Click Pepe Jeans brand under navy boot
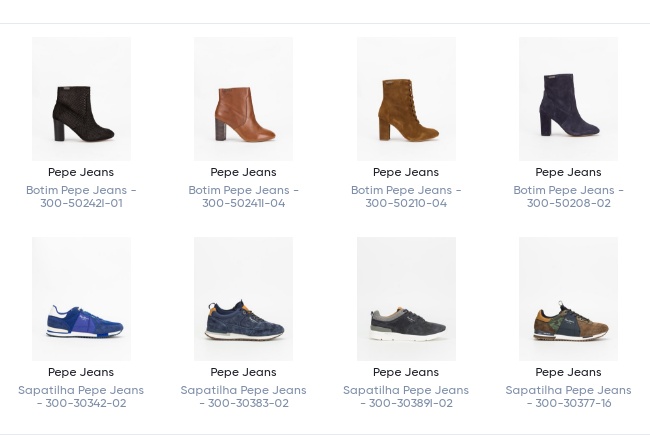This screenshot has width=650, height=435. [x=568, y=172]
